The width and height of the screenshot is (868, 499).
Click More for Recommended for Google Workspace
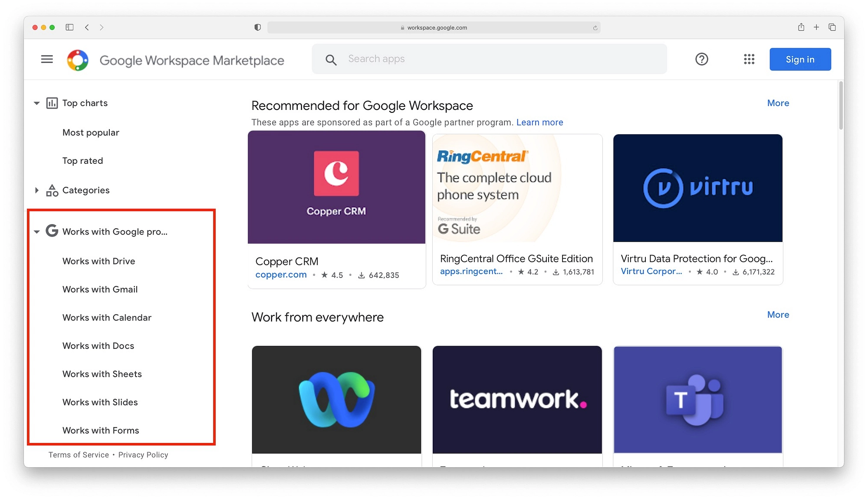778,103
